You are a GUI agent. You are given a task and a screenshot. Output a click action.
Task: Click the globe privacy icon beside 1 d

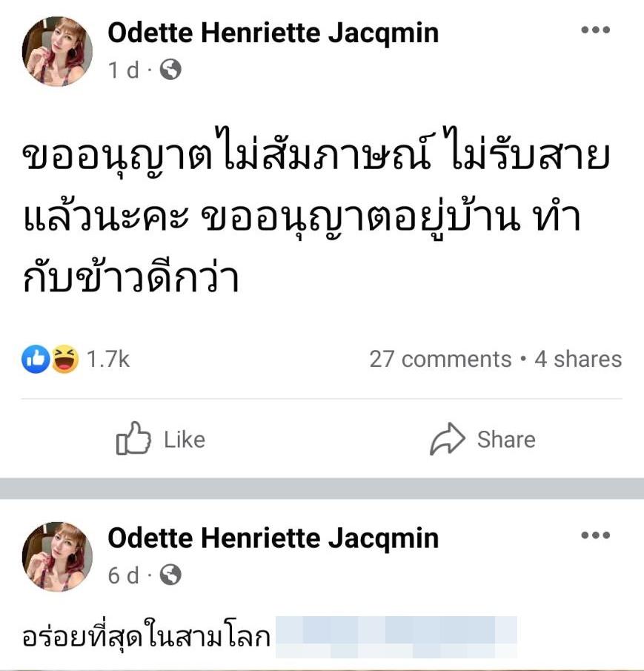pos(171,70)
